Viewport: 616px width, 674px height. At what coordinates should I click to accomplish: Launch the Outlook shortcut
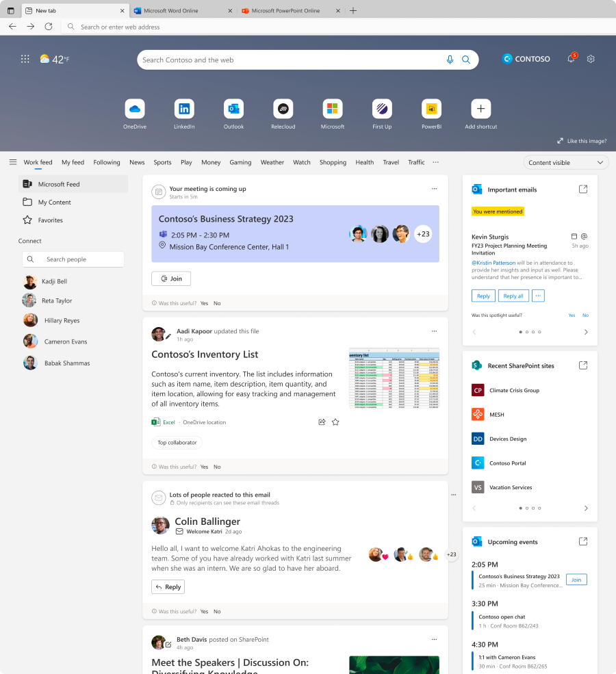[233, 109]
